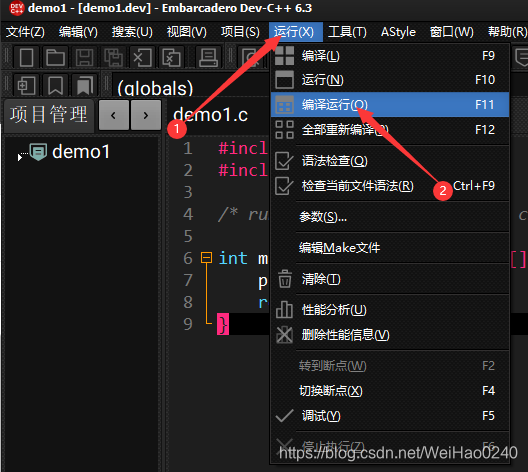528x472 pixels.
Task: Collapse the code fold marker at line 6
Action: pyautogui.click(x=206, y=258)
